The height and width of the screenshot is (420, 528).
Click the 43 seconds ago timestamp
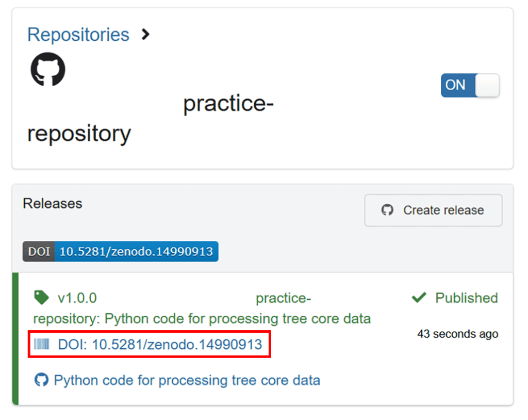458,334
